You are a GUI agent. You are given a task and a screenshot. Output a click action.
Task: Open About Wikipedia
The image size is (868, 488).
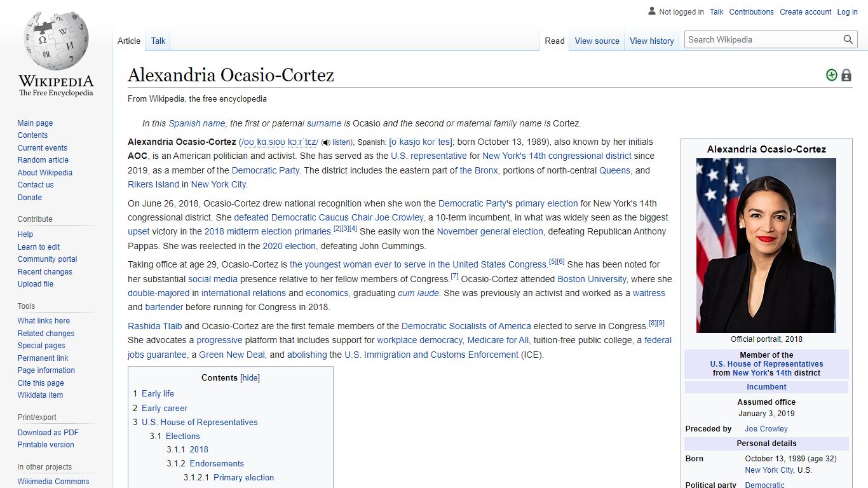tap(44, 173)
